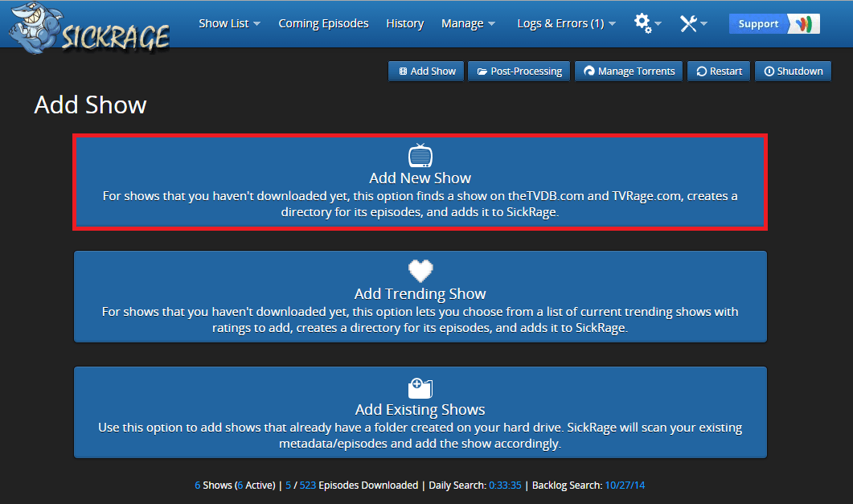
Task: Expand Logs & Errors (1) dropdown
Action: pos(566,23)
